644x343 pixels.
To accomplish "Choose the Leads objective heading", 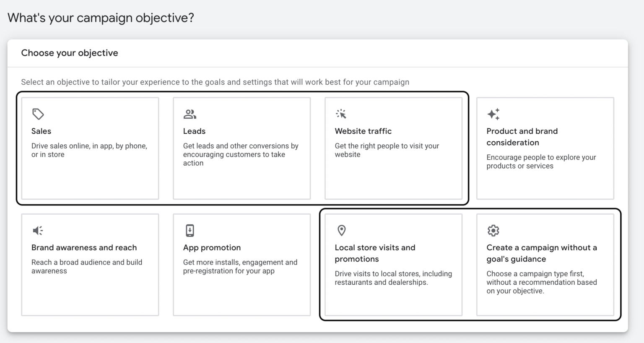I will pyautogui.click(x=194, y=131).
